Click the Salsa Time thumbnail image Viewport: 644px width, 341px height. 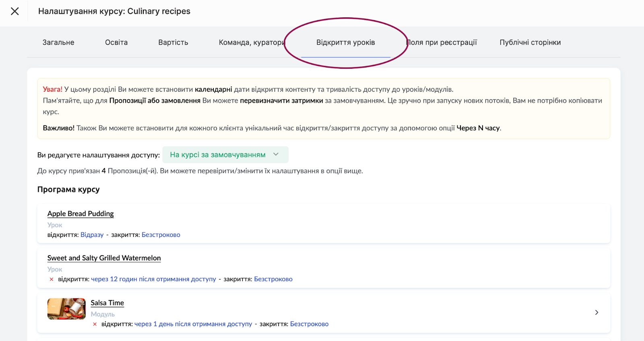pyautogui.click(x=66, y=309)
